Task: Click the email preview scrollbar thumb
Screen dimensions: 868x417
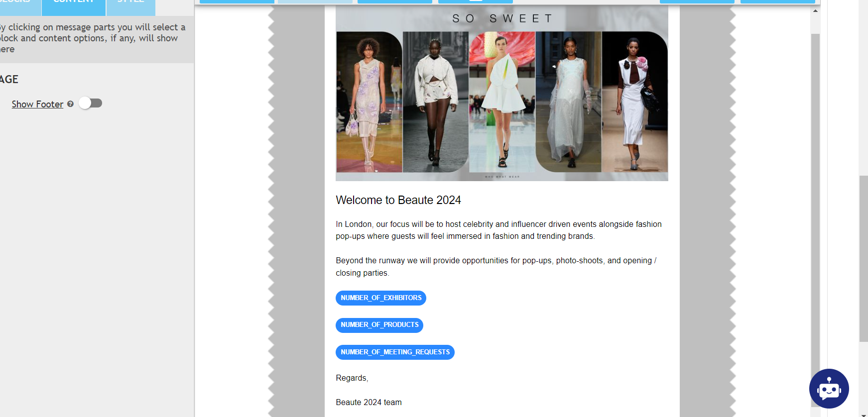Action: [815, 199]
